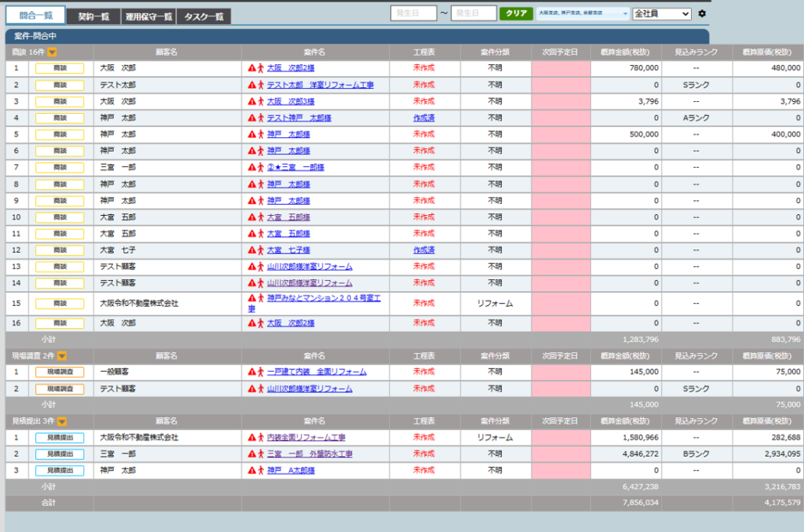Click warning icon beside ②★三宮 一郎様
Image resolution: width=804 pixels, height=532 pixels.
pyautogui.click(x=252, y=167)
